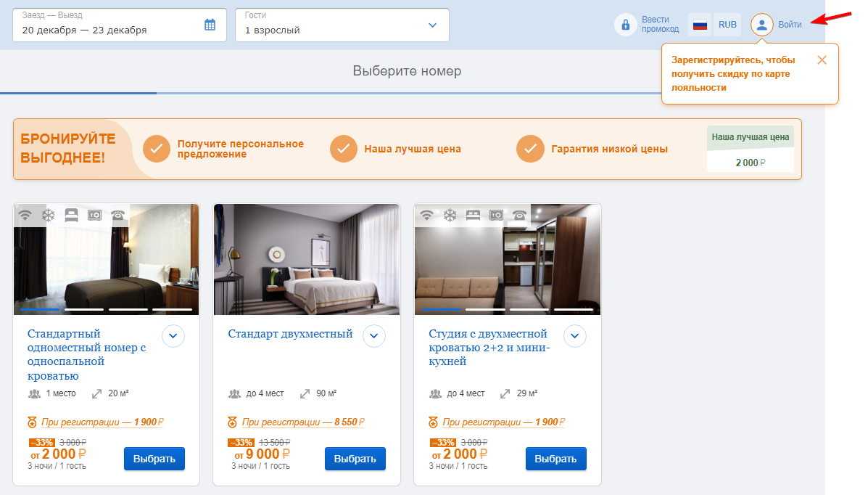Screen dimensions: 868x495
Task: Click Wi-Fi icon on first room photo
Action: [25, 215]
